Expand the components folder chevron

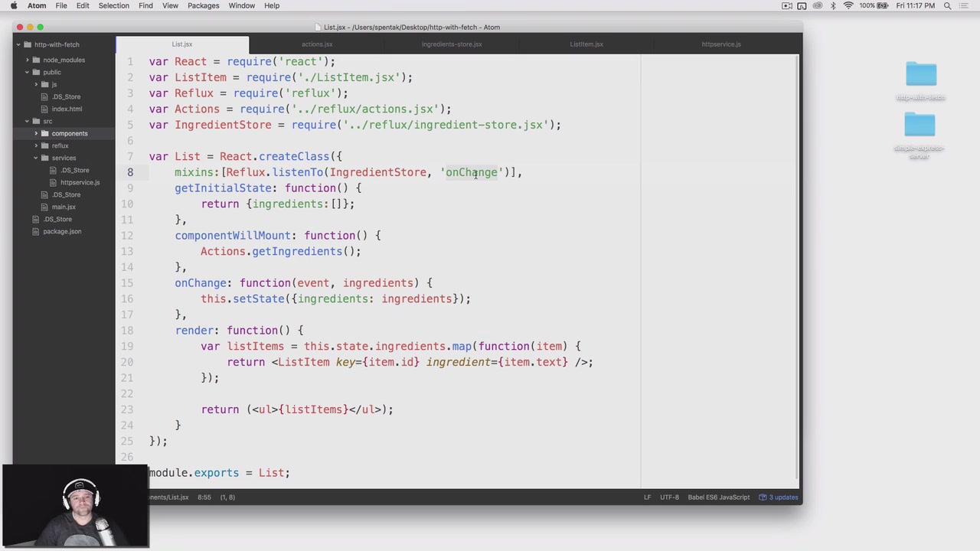(35, 133)
